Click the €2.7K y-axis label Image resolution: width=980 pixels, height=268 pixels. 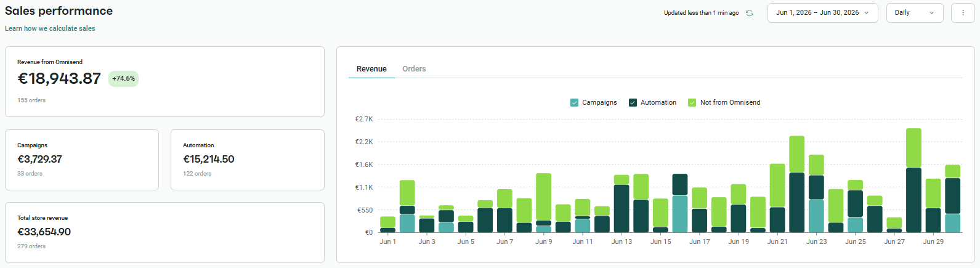[x=363, y=120]
